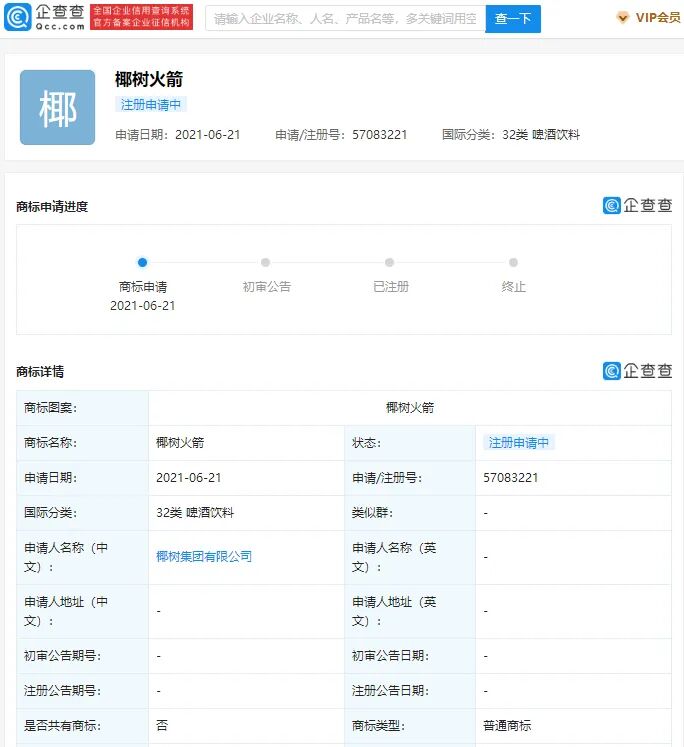Viewport: 684px width, 747px height.
Task: Click the date under 商标申请 progress step
Action: pos(142,306)
